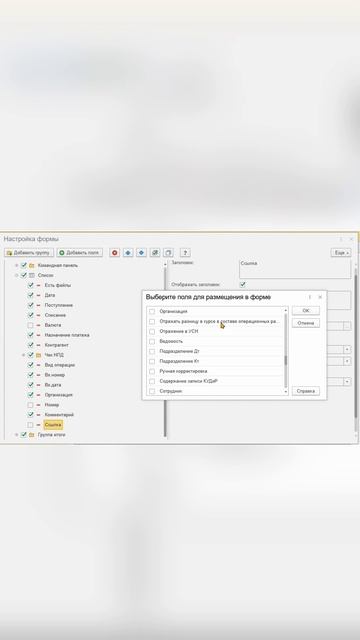Viewport: 360px width, 640px height.
Task: Click the folder icon beside Группа итоги
Action: click(32, 435)
